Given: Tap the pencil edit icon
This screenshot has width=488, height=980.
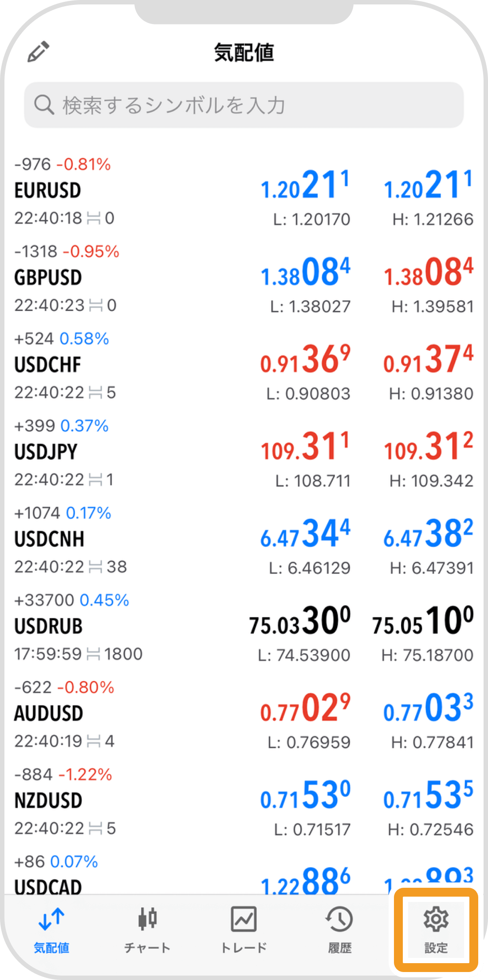Looking at the screenshot, I should (x=38, y=52).
